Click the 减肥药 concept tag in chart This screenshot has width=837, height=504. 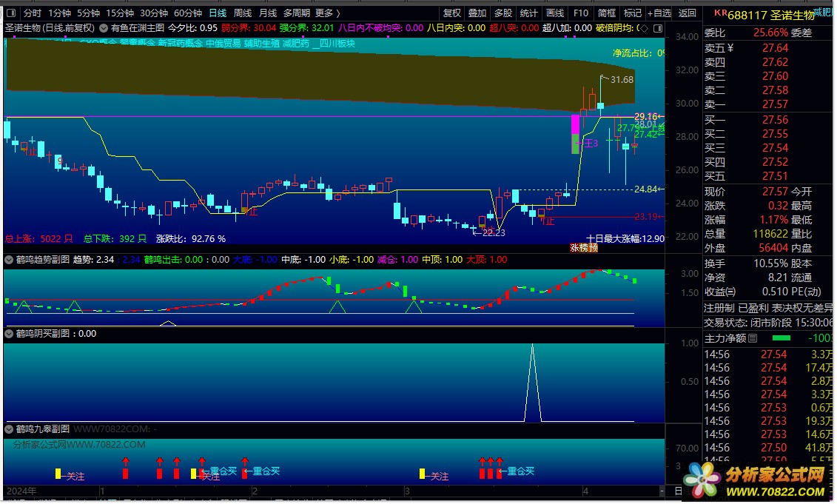(x=296, y=43)
